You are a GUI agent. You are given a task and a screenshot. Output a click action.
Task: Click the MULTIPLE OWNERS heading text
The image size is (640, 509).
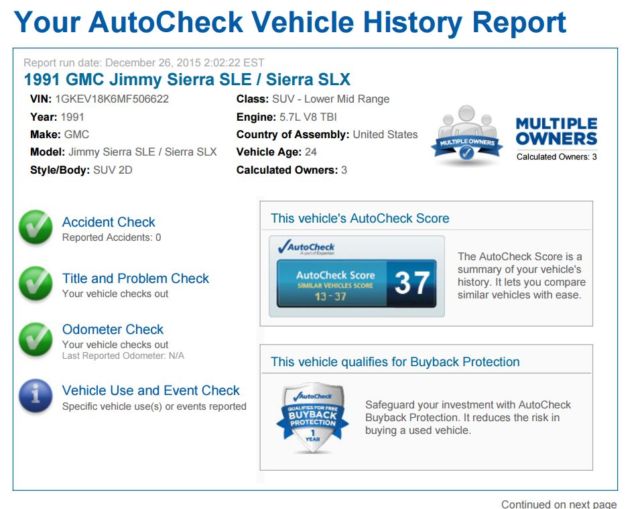click(x=556, y=131)
